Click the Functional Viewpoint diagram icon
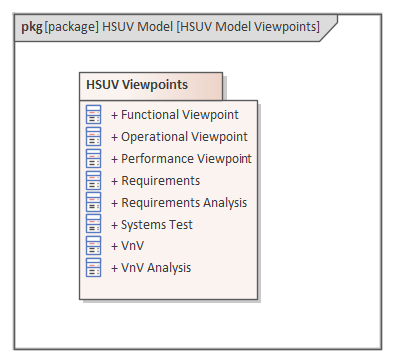 (x=93, y=114)
